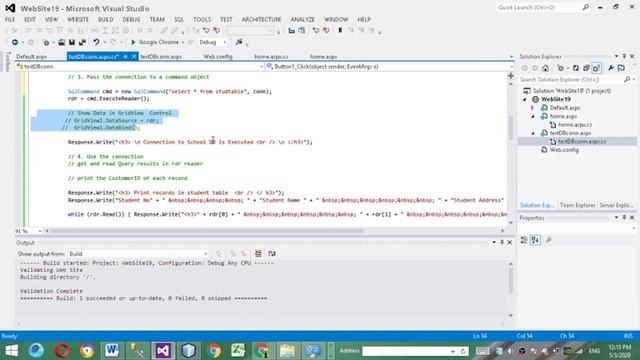Open browser selection dropdown next to Google Chrome
This screenshot has width=640, height=360.
pyautogui.click(x=183, y=42)
